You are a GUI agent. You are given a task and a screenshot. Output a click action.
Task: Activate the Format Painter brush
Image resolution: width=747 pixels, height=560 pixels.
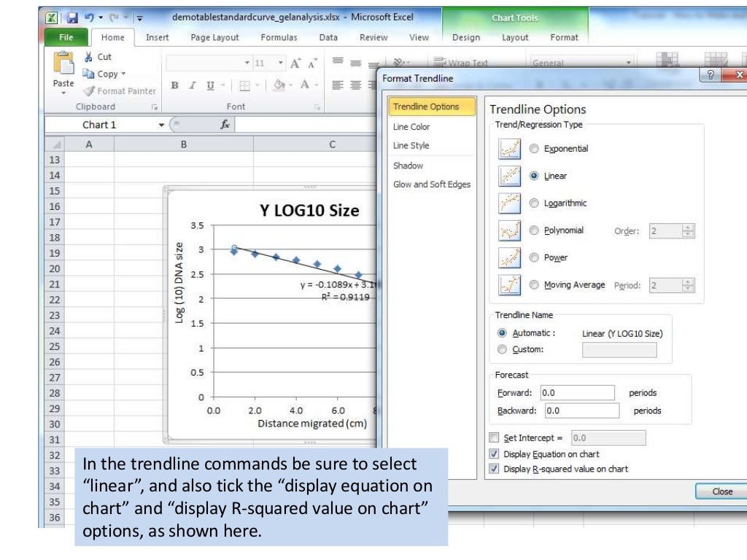pos(88,90)
